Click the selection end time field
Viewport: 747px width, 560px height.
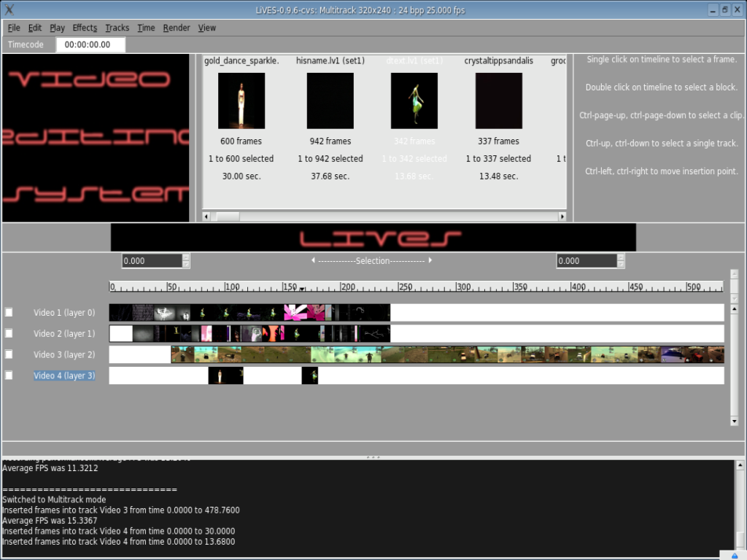point(587,261)
